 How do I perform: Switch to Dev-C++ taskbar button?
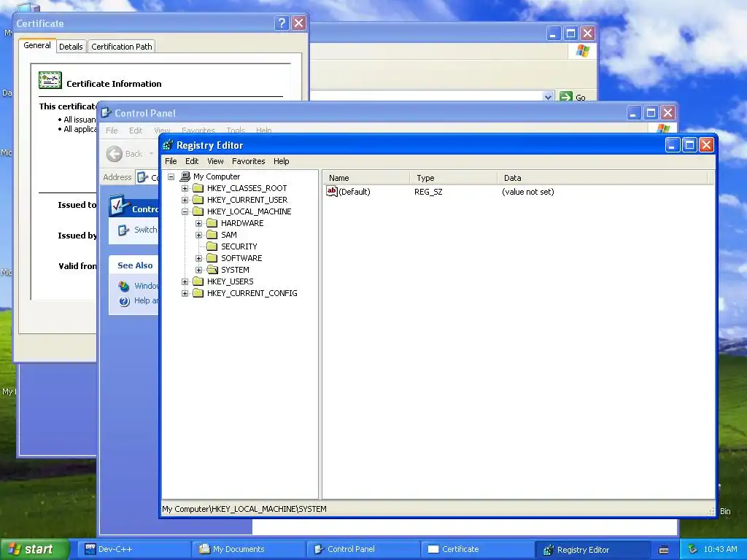(x=134, y=549)
